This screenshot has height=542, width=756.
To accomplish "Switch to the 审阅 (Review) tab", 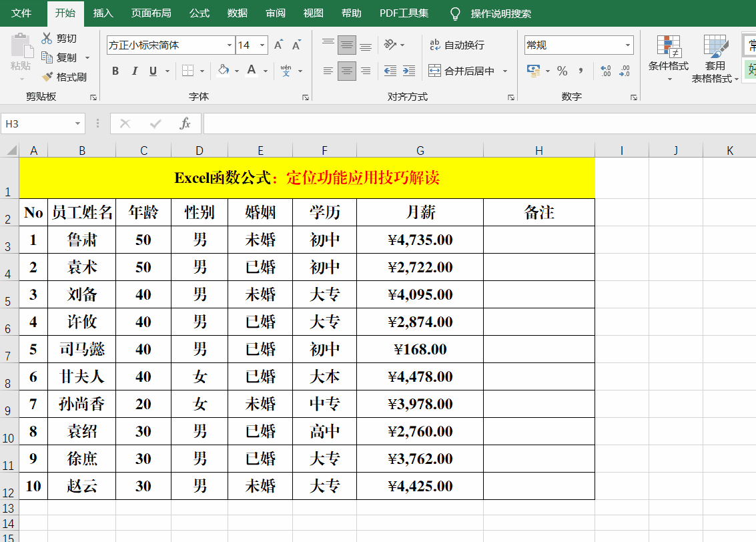I will [x=276, y=13].
